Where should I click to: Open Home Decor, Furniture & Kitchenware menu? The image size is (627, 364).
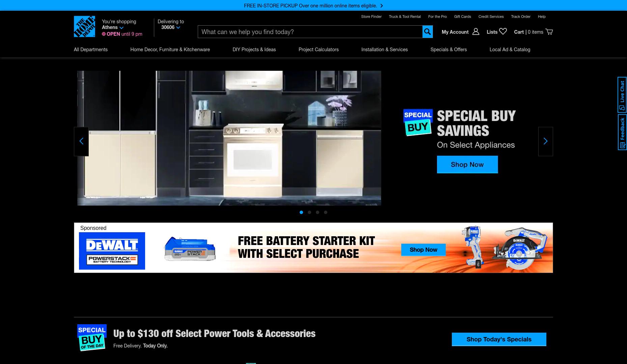pos(170,50)
